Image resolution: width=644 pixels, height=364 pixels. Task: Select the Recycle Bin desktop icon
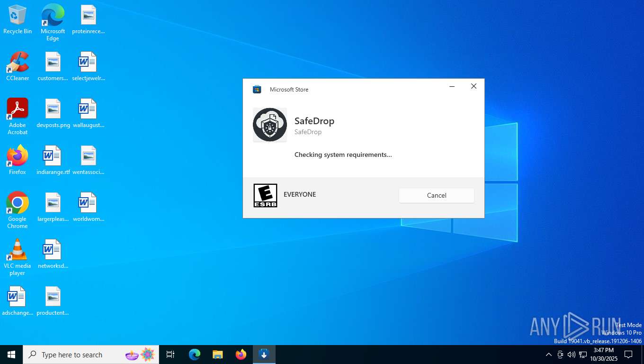[18, 20]
